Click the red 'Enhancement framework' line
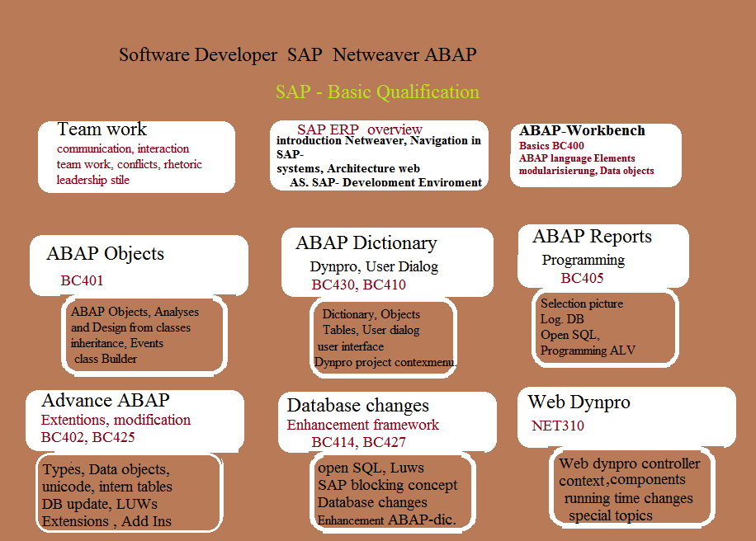Image resolution: width=756 pixels, height=541 pixels. [363, 425]
